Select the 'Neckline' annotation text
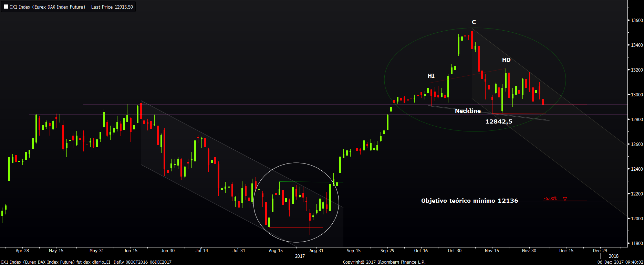This screenshot has width=644, height=265. [468, 111]
